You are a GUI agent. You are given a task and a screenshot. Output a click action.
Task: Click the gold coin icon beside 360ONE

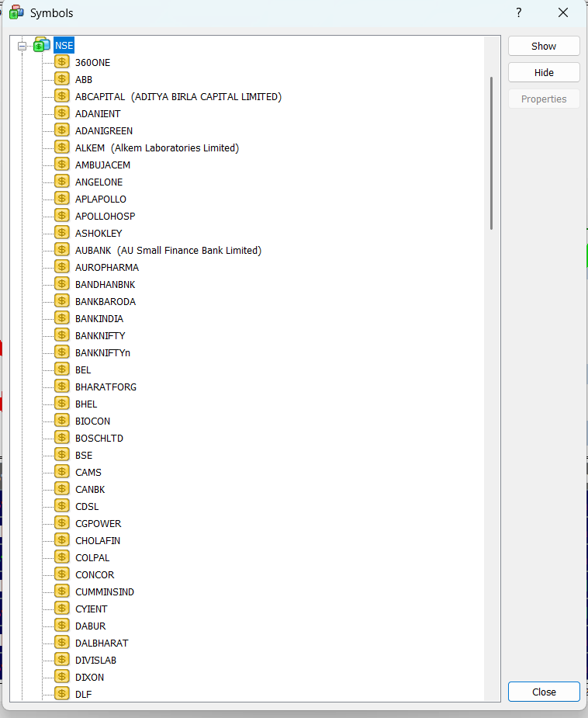click(62, 62)
